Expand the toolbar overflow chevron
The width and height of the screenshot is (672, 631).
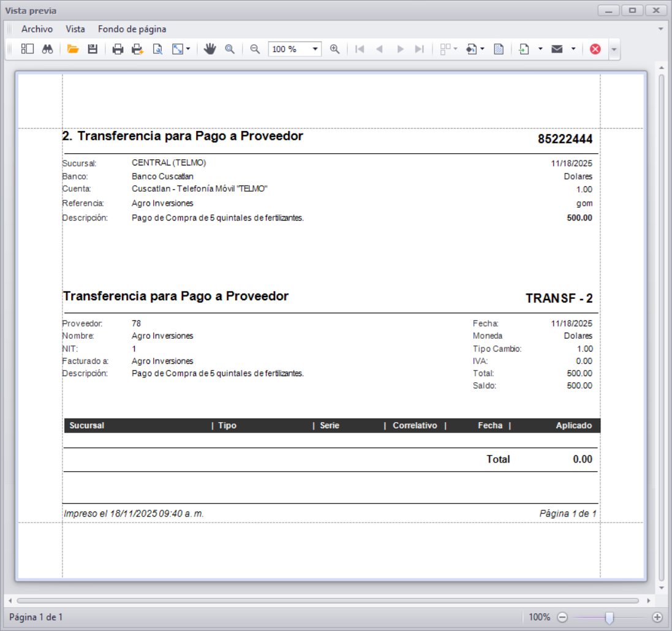click(x=614, y=49)
